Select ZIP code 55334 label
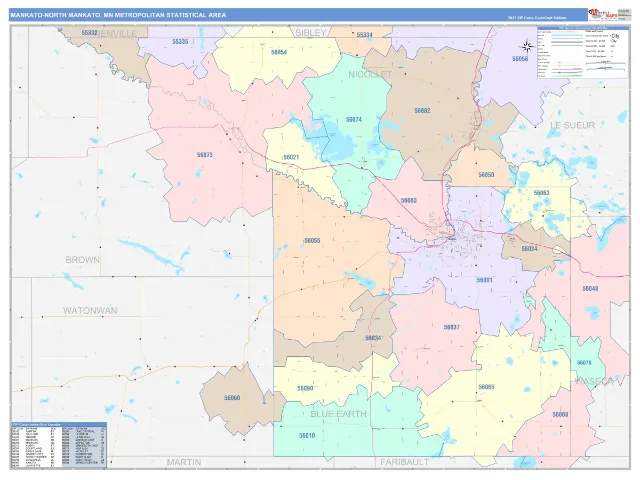This screenshot has height=480, width=640. tap(364, 35)
